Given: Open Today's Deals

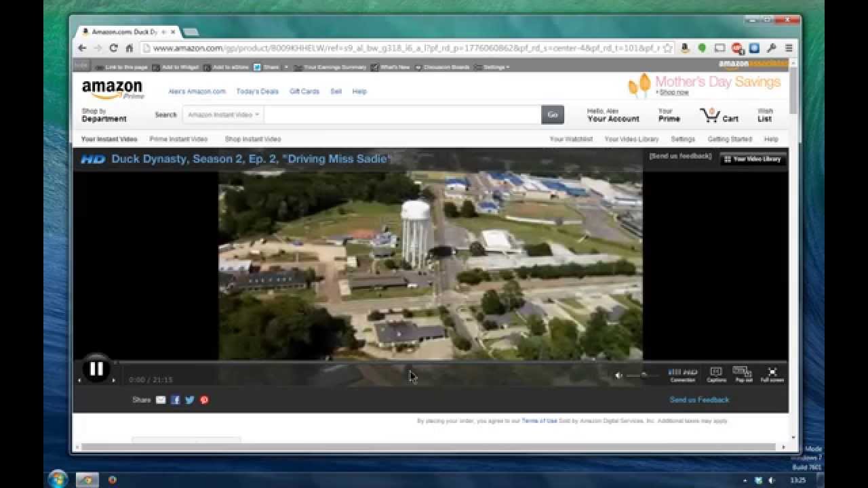Looking at the screenshot, I should [x=257, y=91].
